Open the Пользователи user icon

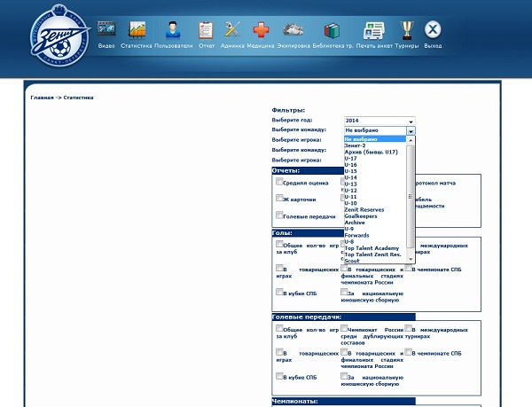click(x=173, y=29)
